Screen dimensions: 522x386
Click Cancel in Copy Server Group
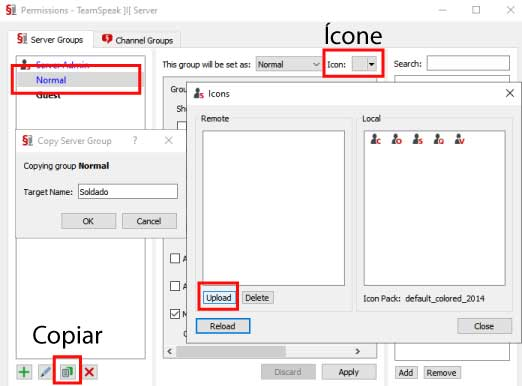pyautogui.click(x=149, y=221)
